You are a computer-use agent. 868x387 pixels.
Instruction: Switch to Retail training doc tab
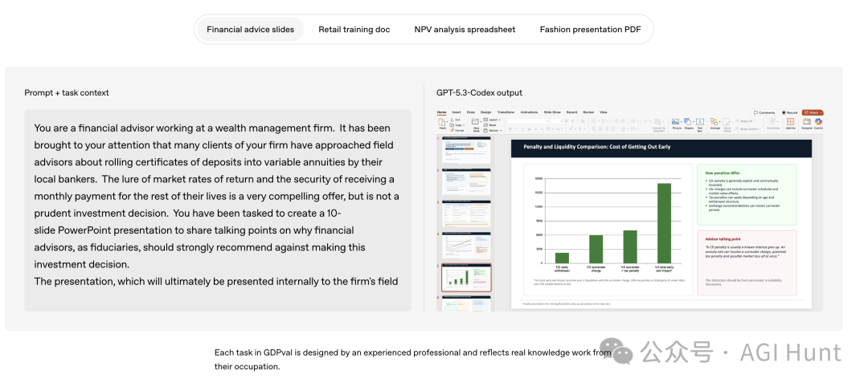[x=354, y=29]
